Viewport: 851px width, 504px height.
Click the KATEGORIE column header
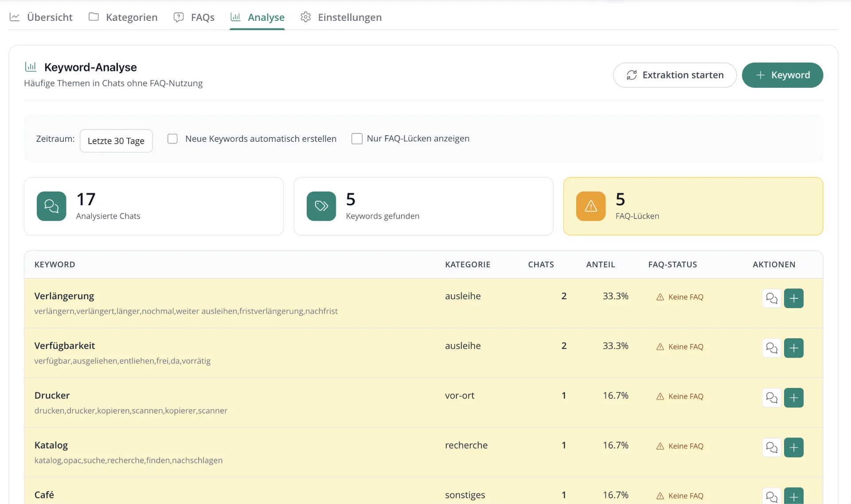[468, 265]
